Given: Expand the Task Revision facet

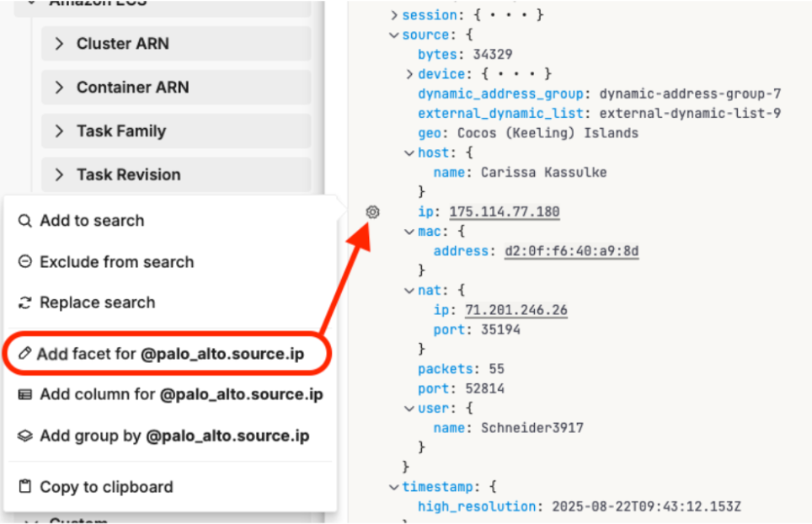Looking at the screenshot, I should [x=59, y=175].
